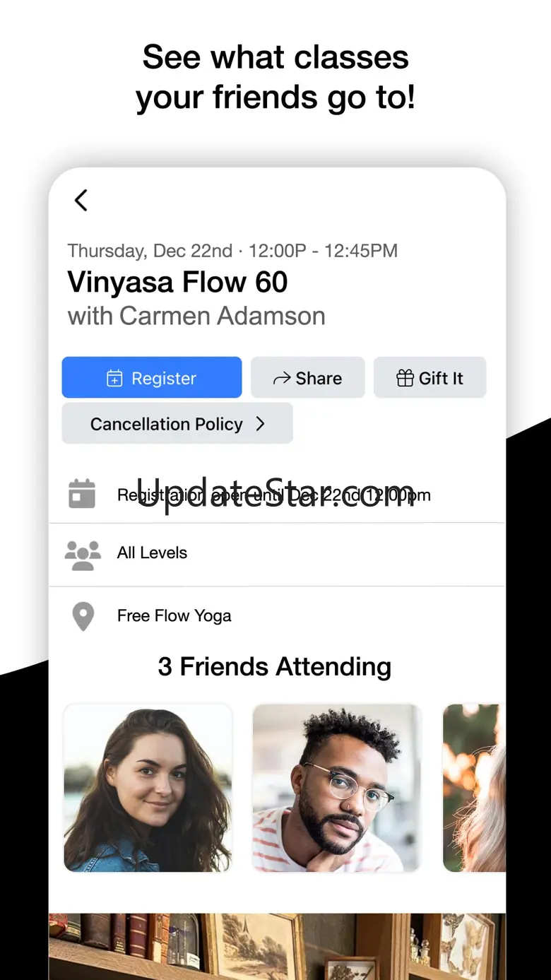Screen dimensions: 551x980
Task: Tap the calendar icon beside registration deadline
Action: (82, 494)
